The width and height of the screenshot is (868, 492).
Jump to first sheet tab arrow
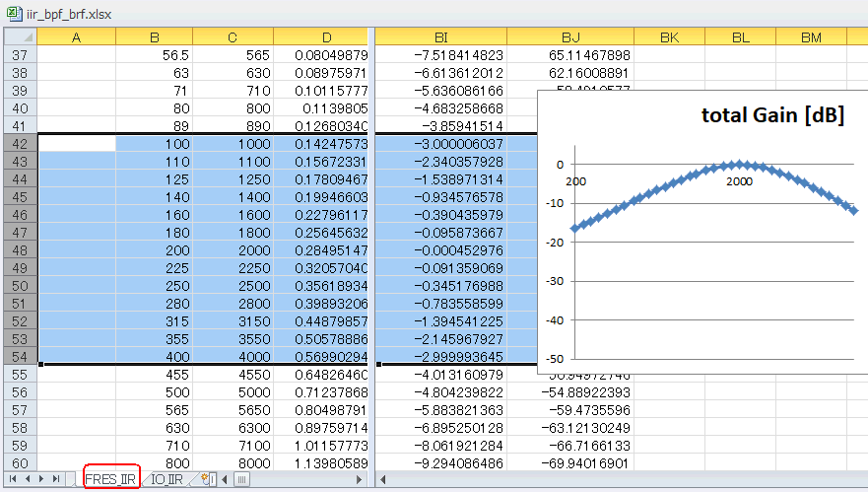pos(12,479)
